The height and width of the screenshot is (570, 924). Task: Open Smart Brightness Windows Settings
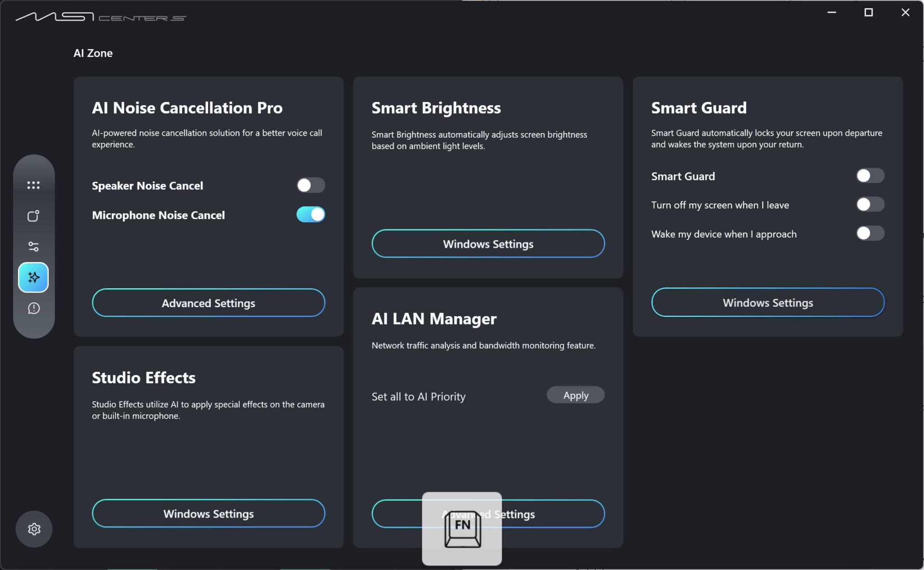[x=488, y=244]
